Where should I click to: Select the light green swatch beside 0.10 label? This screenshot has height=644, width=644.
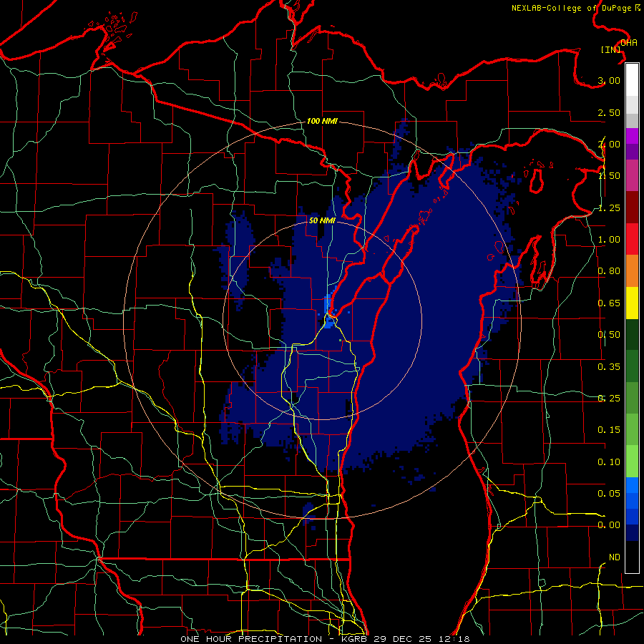pos(632,462)
